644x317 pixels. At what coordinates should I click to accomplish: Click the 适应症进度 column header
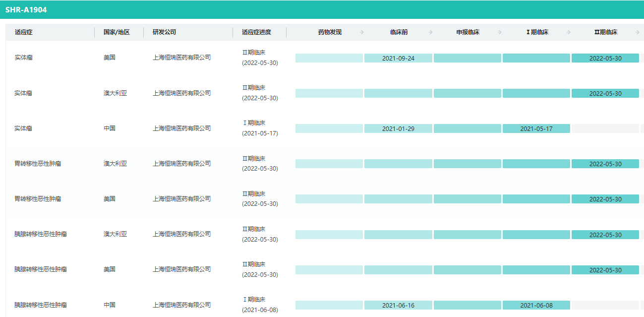(x=256, y=32)
